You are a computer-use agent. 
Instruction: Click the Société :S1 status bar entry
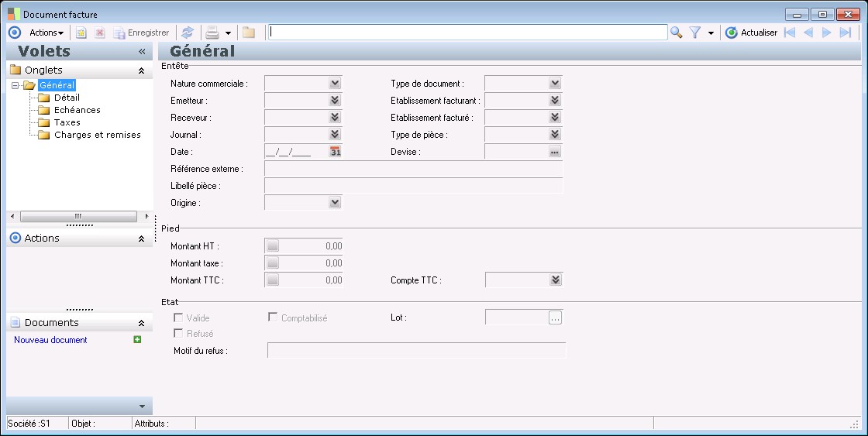click(x=29, y=424)
